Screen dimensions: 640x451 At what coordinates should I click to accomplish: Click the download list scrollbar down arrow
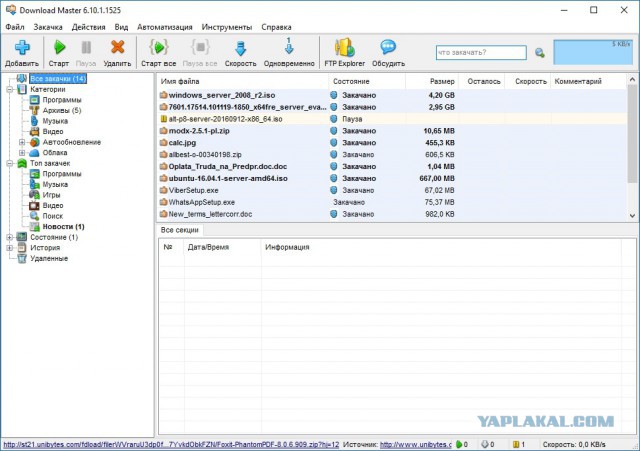click(632, 216)
